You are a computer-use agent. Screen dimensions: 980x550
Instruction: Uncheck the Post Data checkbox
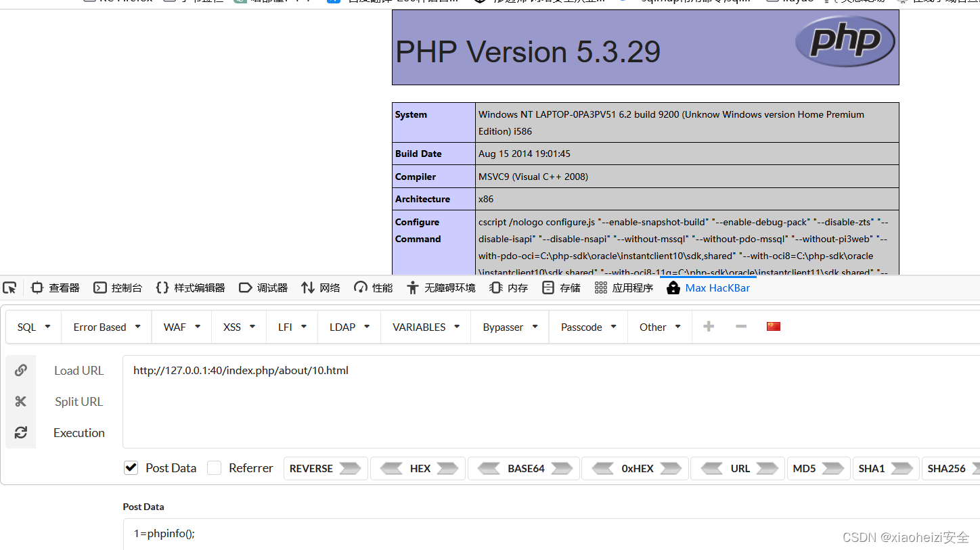131,467
